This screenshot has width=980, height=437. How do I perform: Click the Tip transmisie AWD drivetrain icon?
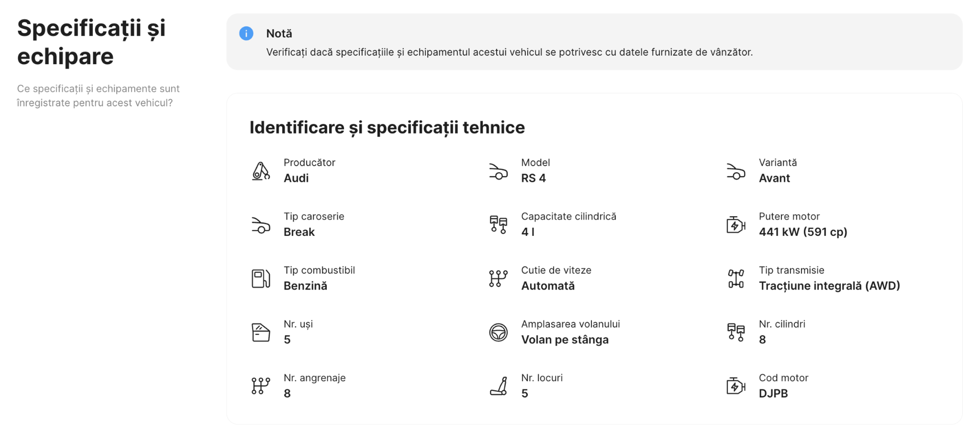(x=736, y=278)
